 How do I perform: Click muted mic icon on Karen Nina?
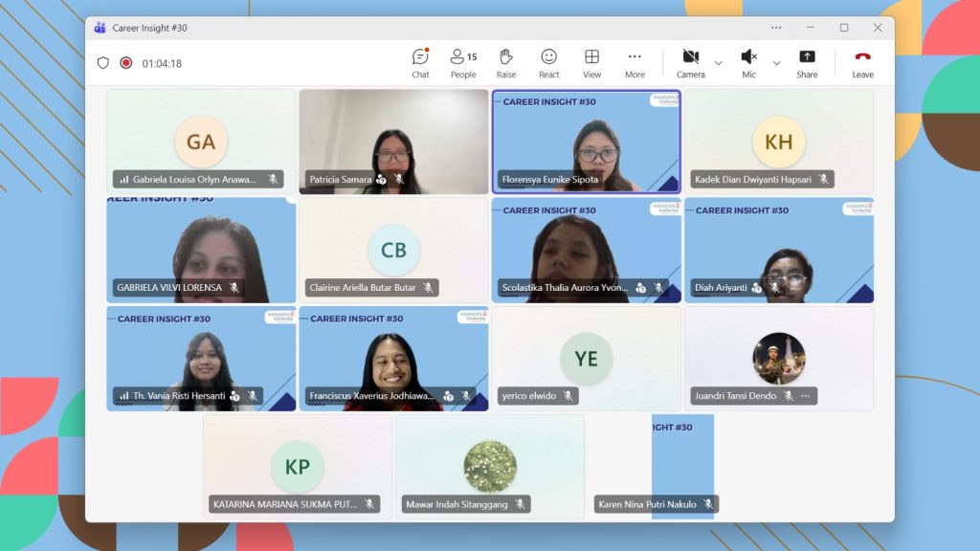coord(708,504)
